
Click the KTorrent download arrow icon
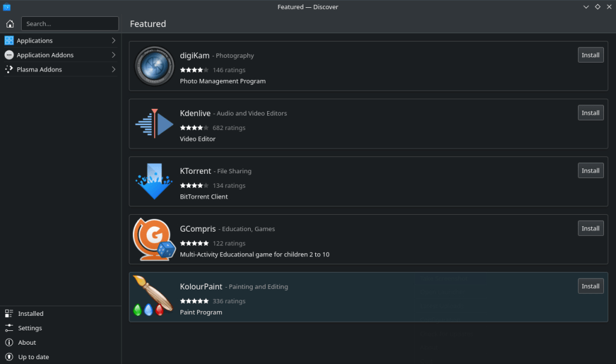tap(154, 181)
